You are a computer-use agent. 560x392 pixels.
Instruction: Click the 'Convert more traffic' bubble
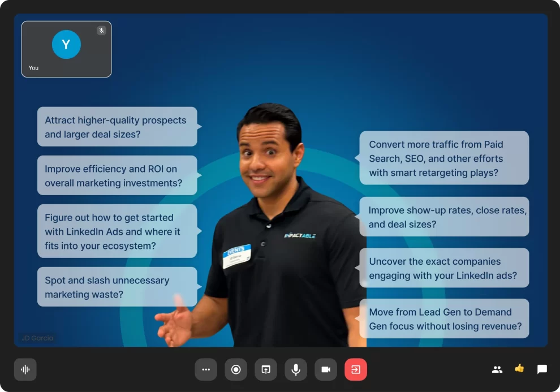444,158
